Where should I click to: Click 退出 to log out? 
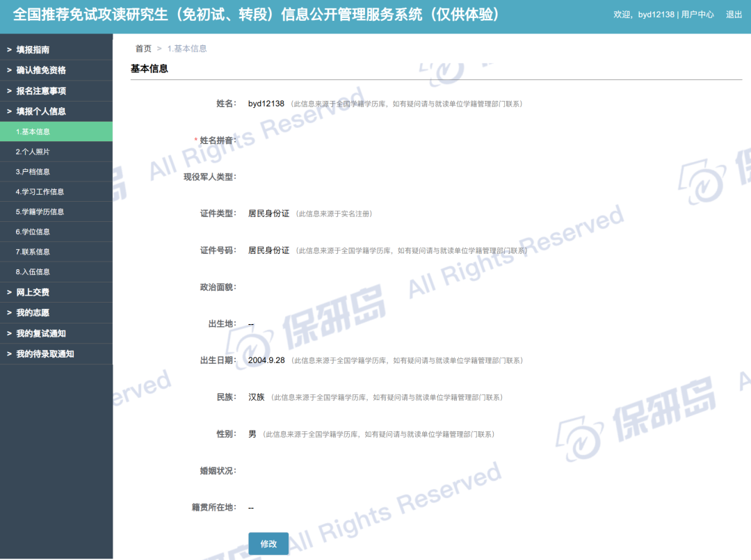(x=734, y=14)
